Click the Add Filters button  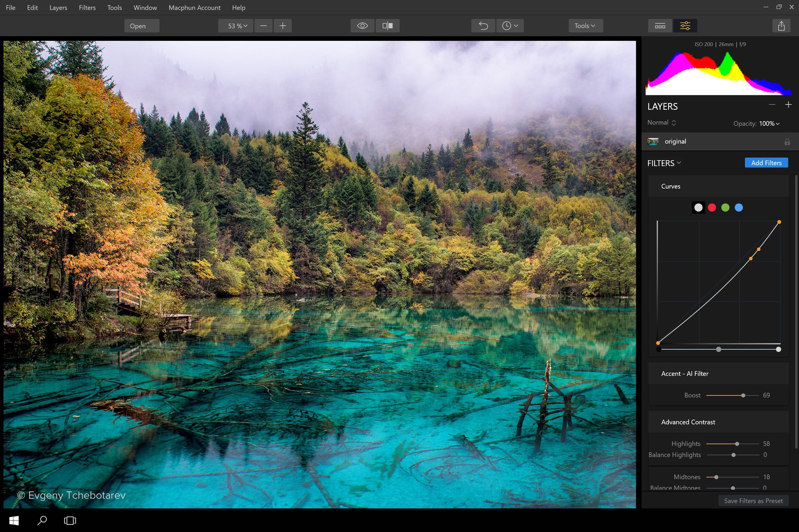[x=766, y=163]
